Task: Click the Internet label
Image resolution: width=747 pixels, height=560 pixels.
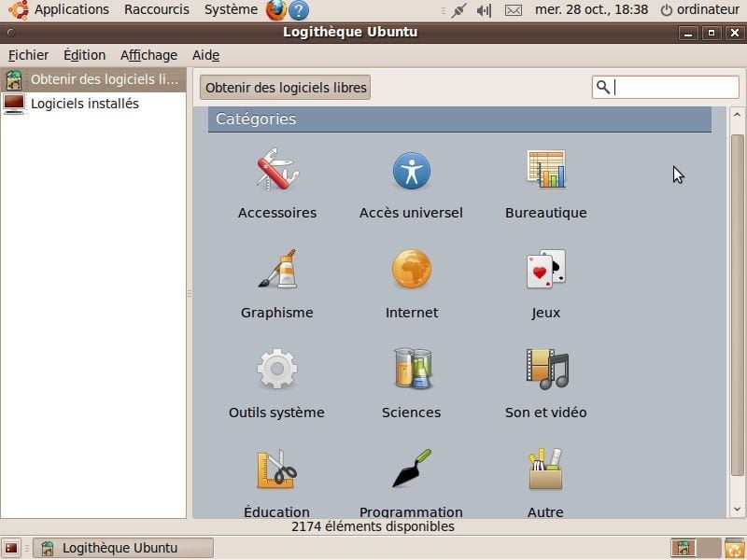Action: [412, 313]
